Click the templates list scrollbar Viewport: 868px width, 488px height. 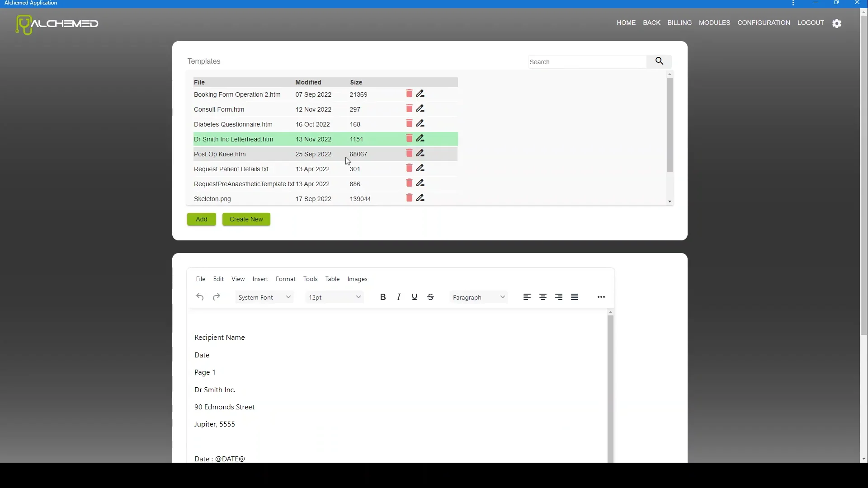tap(670, 125)
